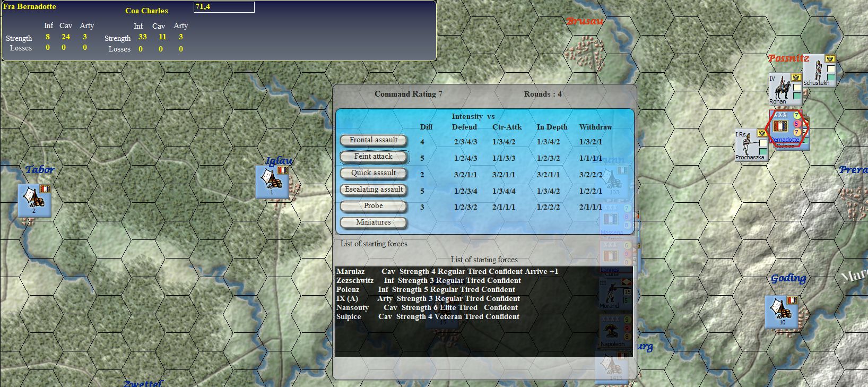The height and width of the screenshot is (387, 868).
Task: Click Quick assault Withdraw value 3/2/2/2
Action: click(x=591, y=175)
